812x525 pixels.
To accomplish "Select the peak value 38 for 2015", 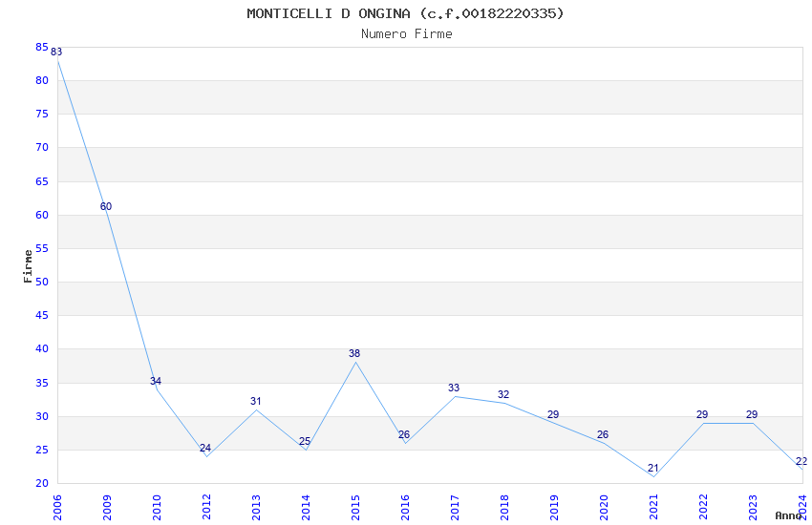I will [x=354, y=353].
